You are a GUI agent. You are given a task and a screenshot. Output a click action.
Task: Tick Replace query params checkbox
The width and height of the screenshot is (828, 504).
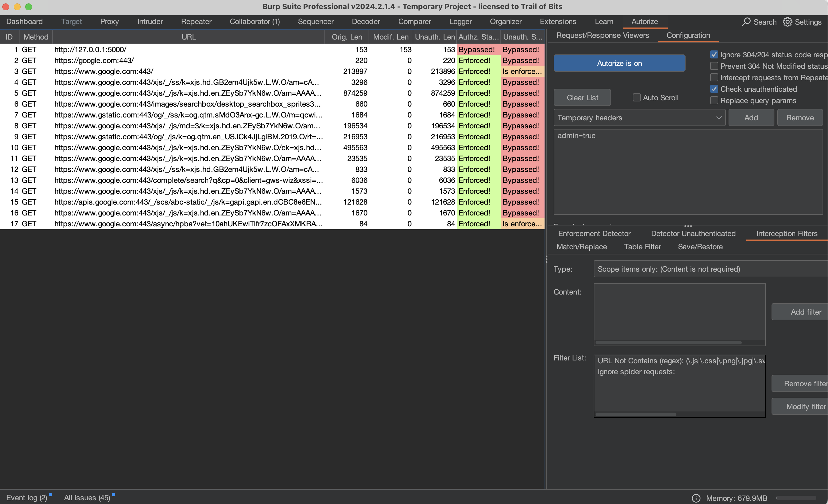point(714,101)
